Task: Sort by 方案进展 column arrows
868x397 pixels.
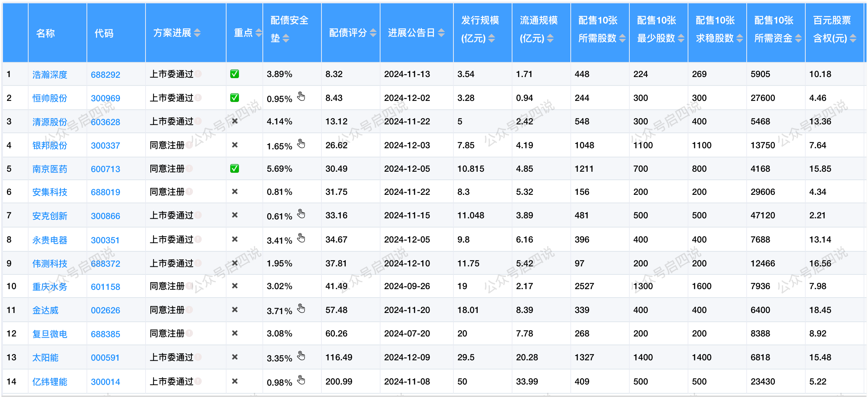Action: click(197, 33)
